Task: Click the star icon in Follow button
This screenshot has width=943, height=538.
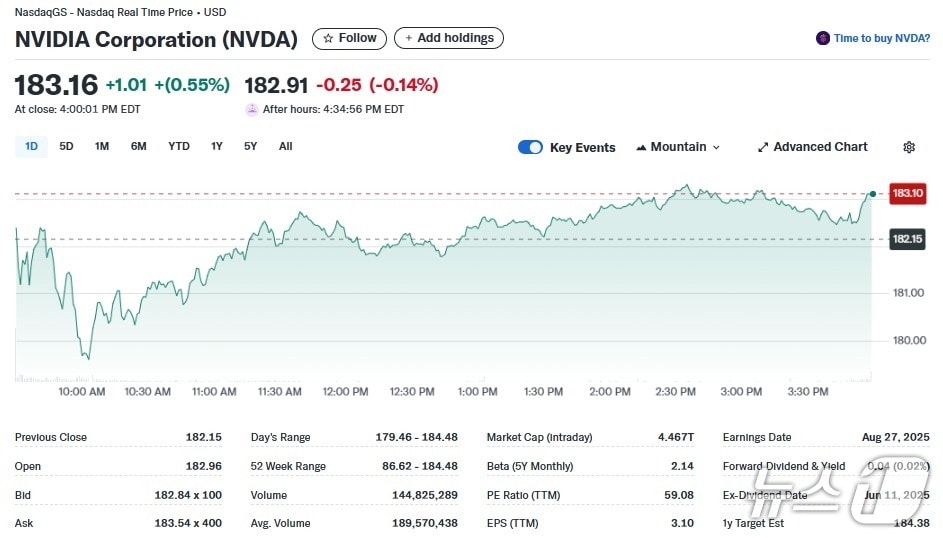Action: 327,38
